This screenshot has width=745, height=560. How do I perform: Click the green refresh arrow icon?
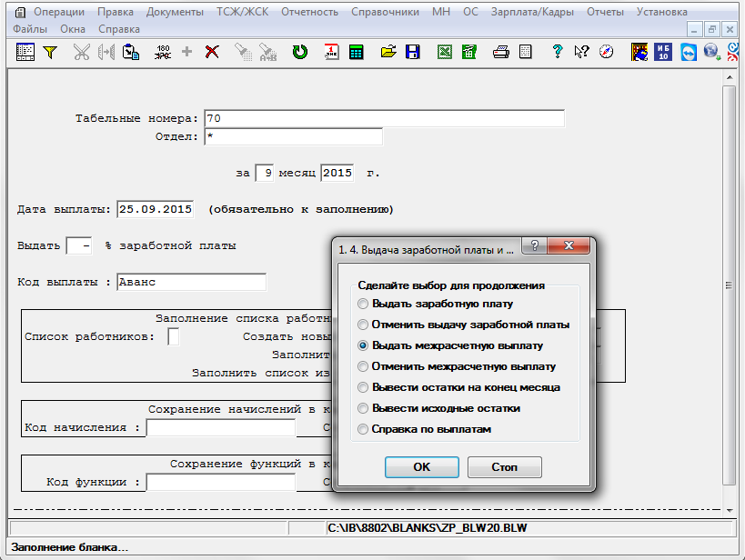tap(299, 52)
